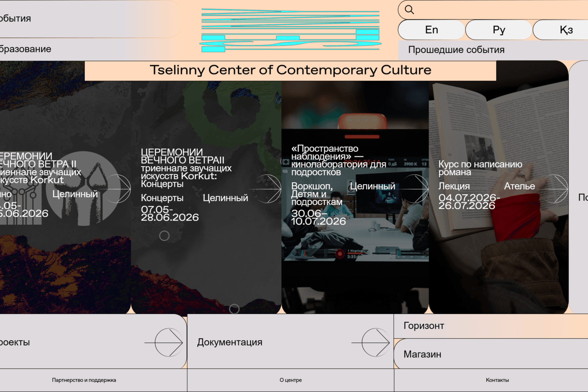
Task: Click the circled arrow next to Документация
Action: pyautogui.click(x=371, y=342)
